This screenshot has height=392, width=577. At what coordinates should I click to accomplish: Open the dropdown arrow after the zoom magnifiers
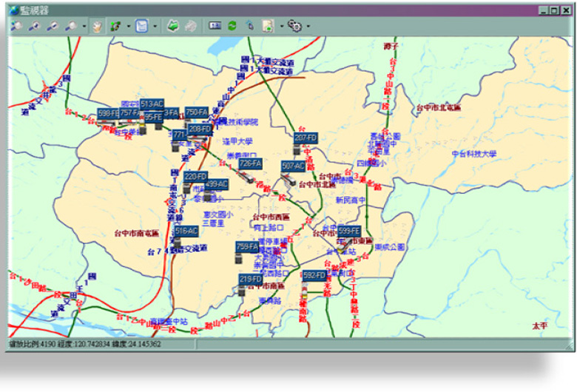click(x=84, y=26)
